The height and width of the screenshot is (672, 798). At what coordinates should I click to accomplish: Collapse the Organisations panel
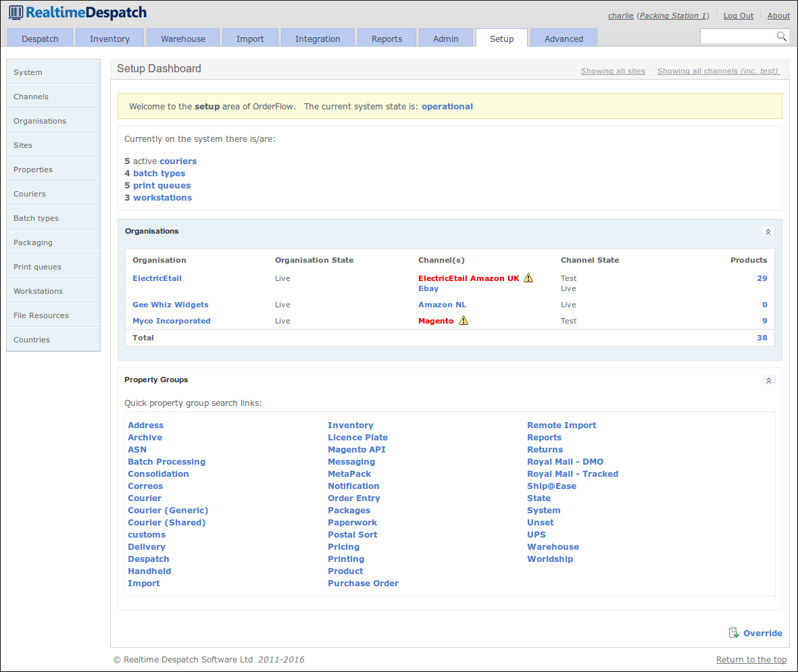768,232
